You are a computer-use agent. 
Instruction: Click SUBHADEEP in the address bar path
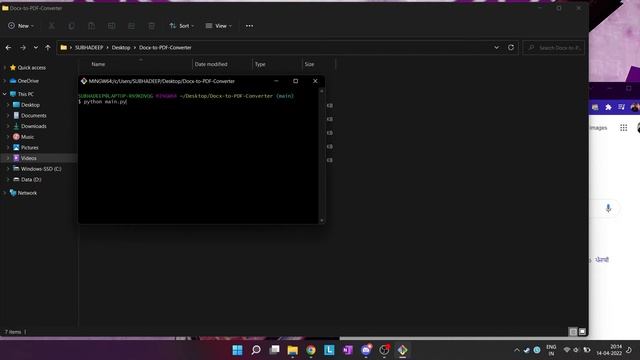coord(89,48)
